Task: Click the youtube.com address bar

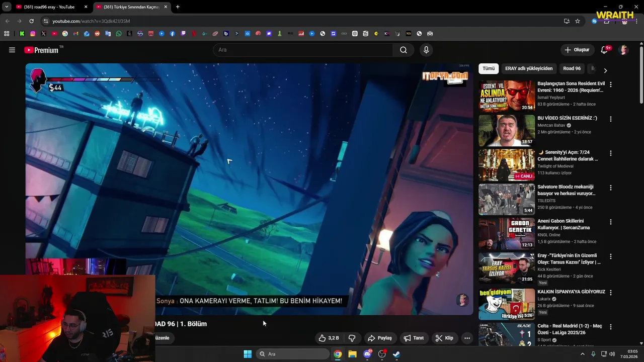Action: (302, 21)
